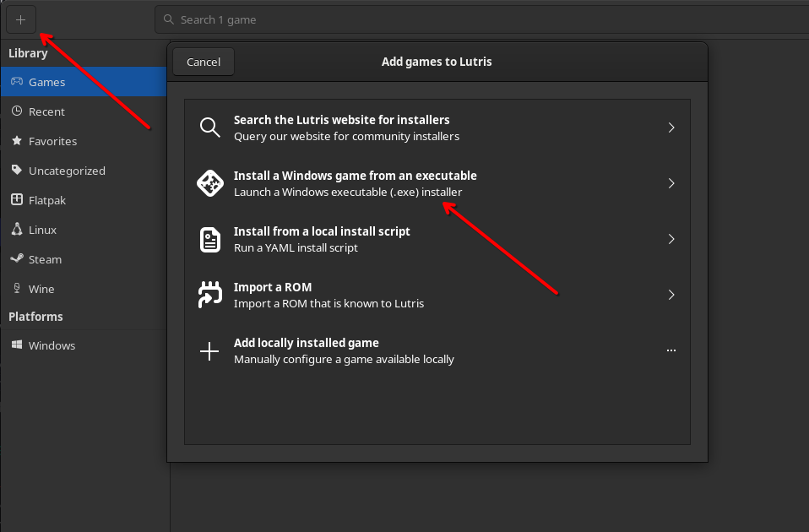The width and height of the screenshot is (809, 532).
Task: Click the plus add game button
Action: (20, 20)
